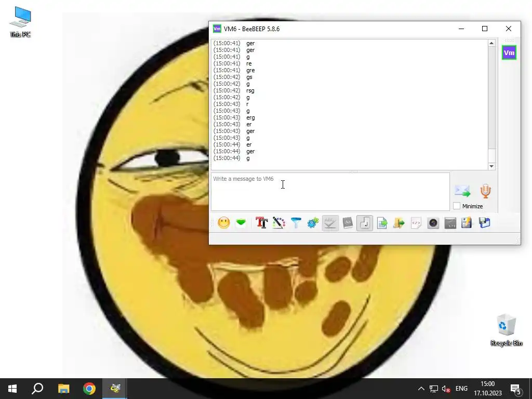Select the Recycle Bin desktop icon
Image resolution: width=532 pixels, height=399 pixels.
click(506, 330)
